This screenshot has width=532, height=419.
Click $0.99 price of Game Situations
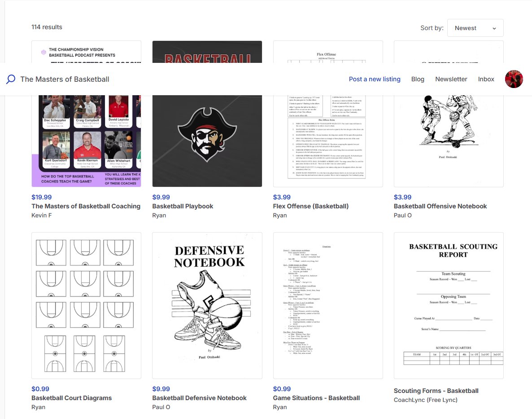(282, 389)
